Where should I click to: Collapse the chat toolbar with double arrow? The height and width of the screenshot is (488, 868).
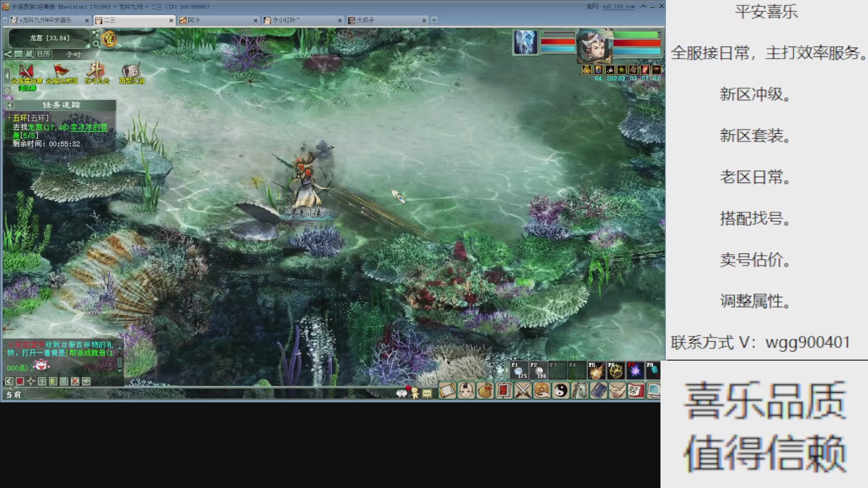(9, 381)
